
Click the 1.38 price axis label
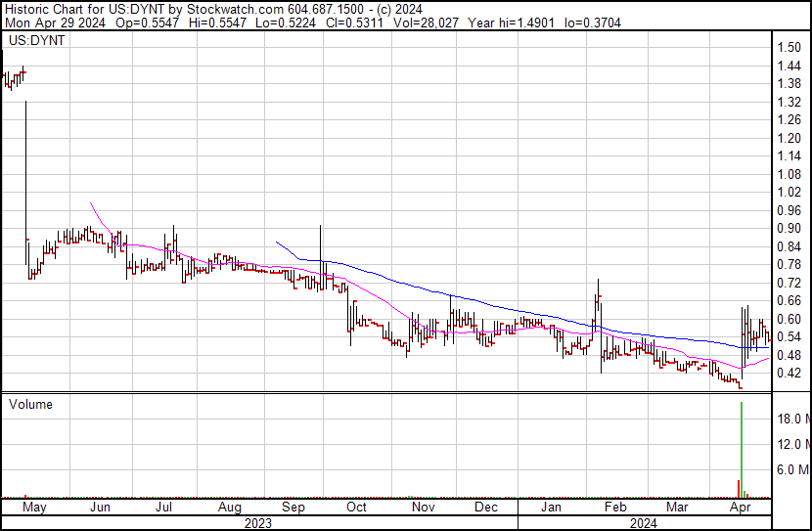pos(789,83)
